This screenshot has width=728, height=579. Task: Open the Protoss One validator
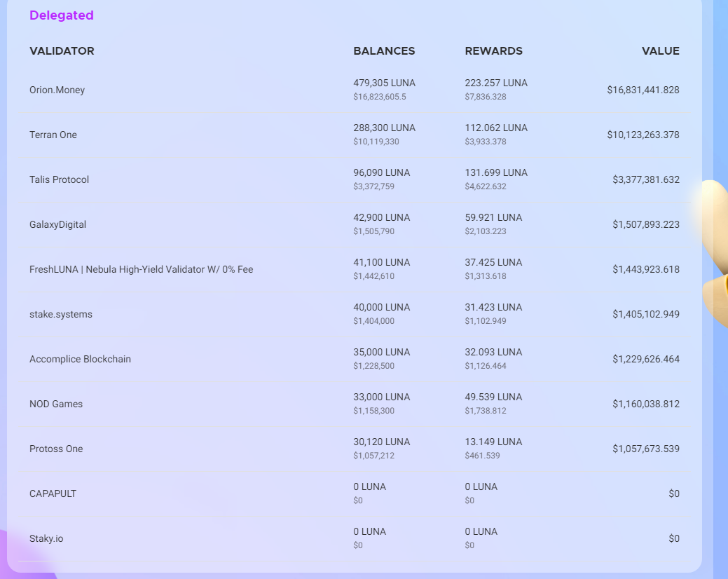click(56, 449)
